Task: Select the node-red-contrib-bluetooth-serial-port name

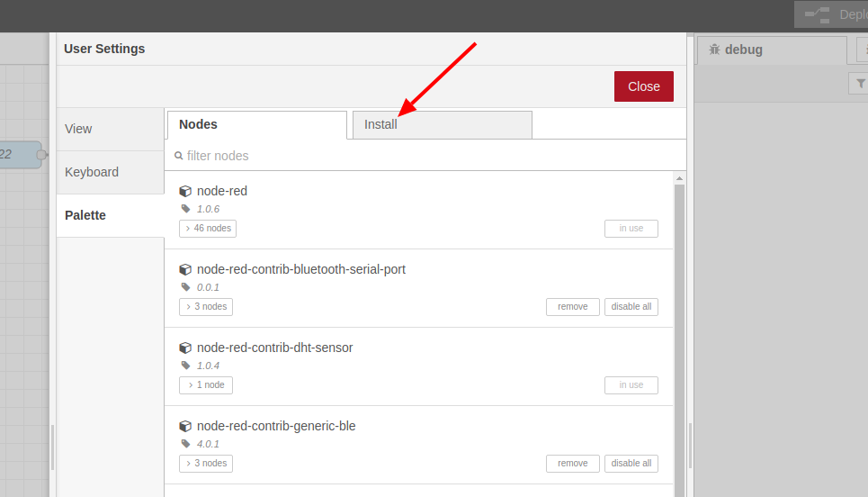Action: 301,269
